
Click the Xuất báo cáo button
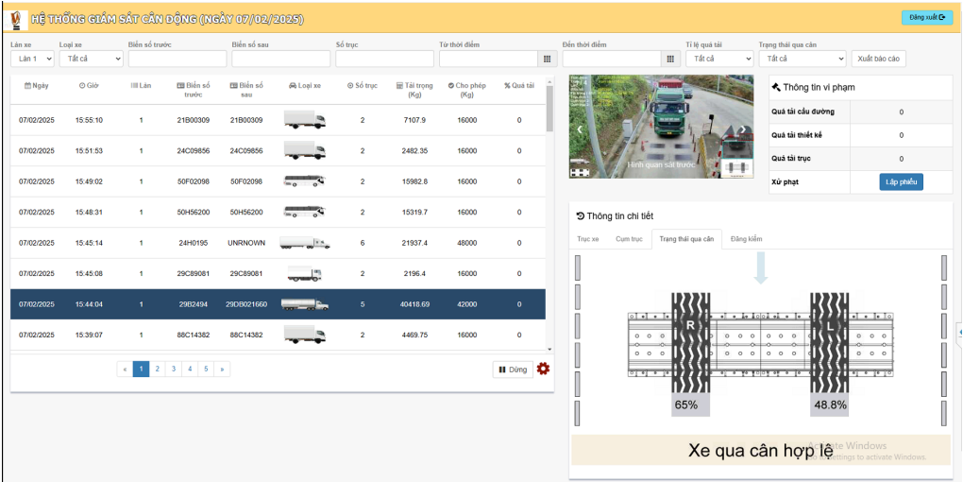[878, 59]
